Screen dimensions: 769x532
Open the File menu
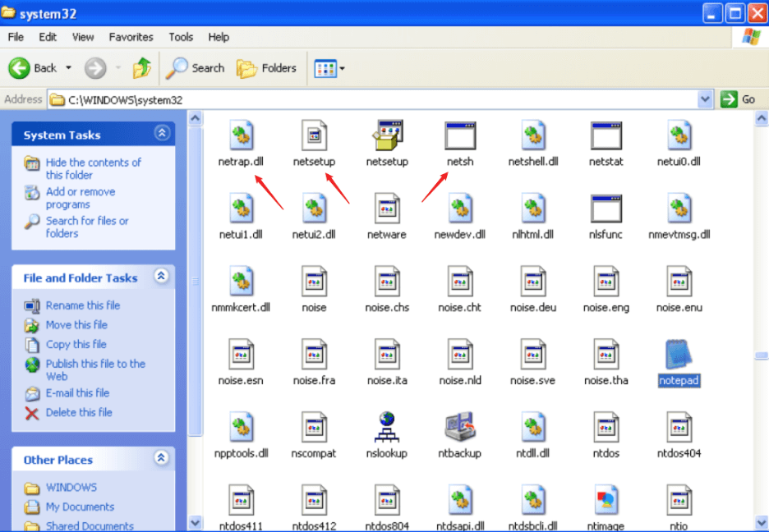(x=16, y=37)
